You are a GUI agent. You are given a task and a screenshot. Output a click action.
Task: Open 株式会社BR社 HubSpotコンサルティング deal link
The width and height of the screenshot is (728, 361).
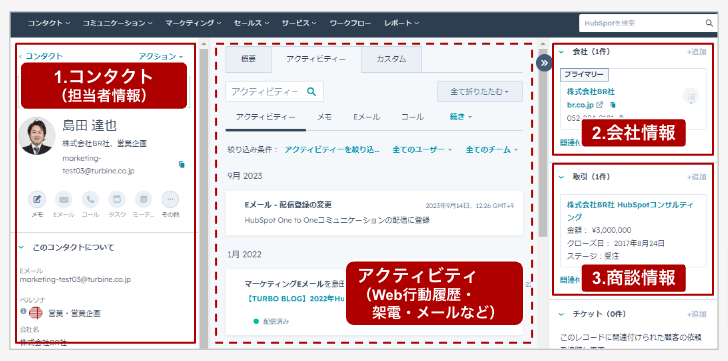pyautogui.click(x=630, y=211)
